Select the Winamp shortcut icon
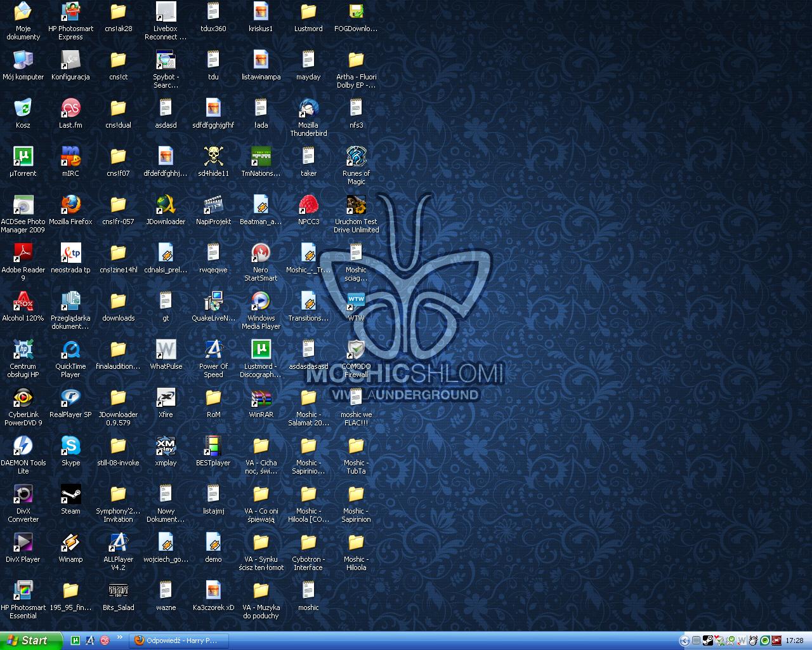This screenshot has width=812, height=650. (70, 543)
